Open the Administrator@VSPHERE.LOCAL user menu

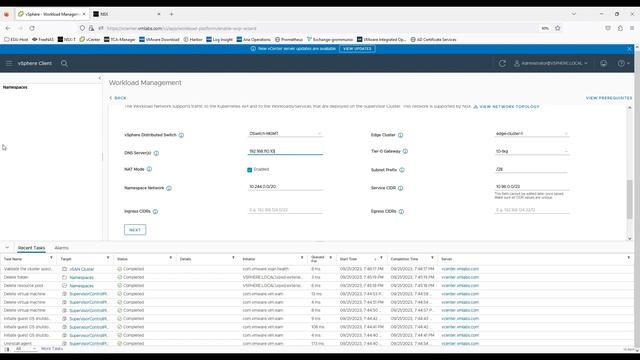[x=551, y=63]
